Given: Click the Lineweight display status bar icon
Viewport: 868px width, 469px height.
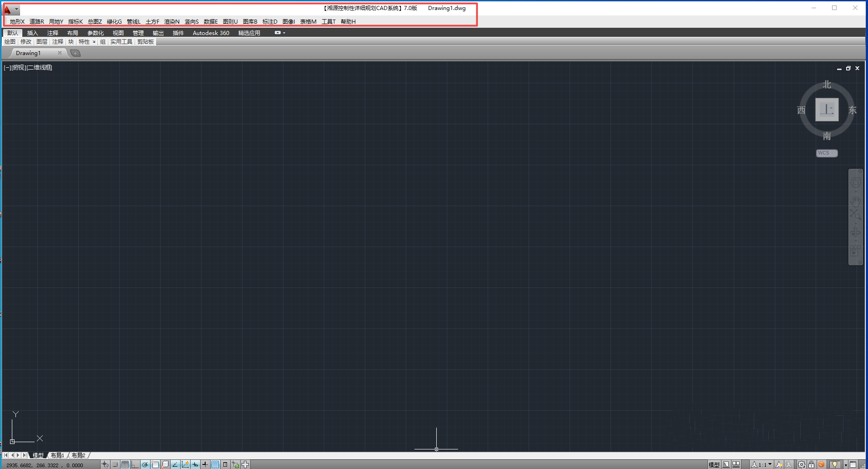Looking at the screenshot, I should (205, 464).
